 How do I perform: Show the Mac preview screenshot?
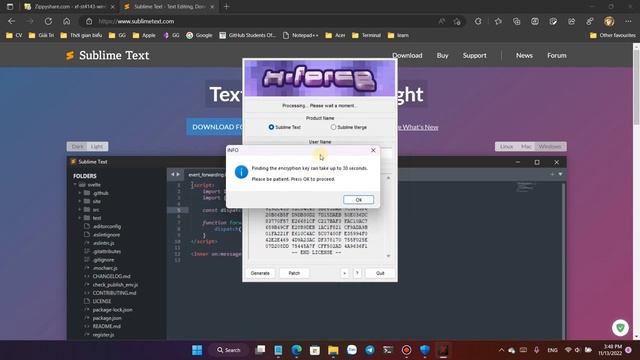526,147
